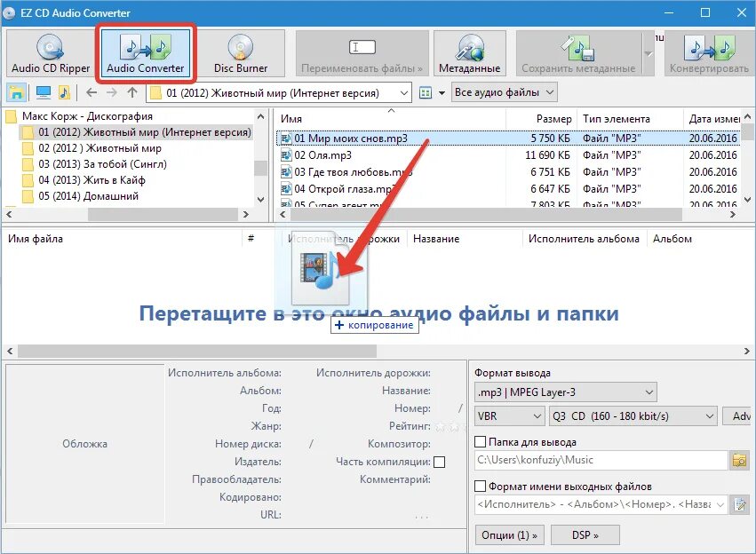The image size is (756, 554).
Task: Select size cell 11 690 КБ
Action: coord(547,155)
